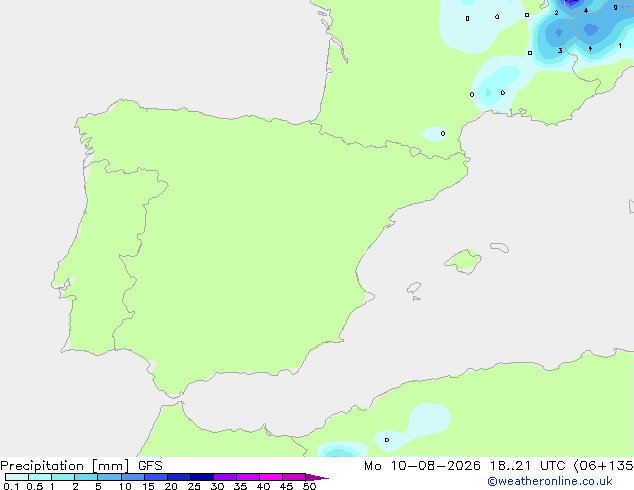Click the '18..21 UTC' time range text
This screenshot has height=490, width=634.
pyautogui.click(x=528, y=466)
